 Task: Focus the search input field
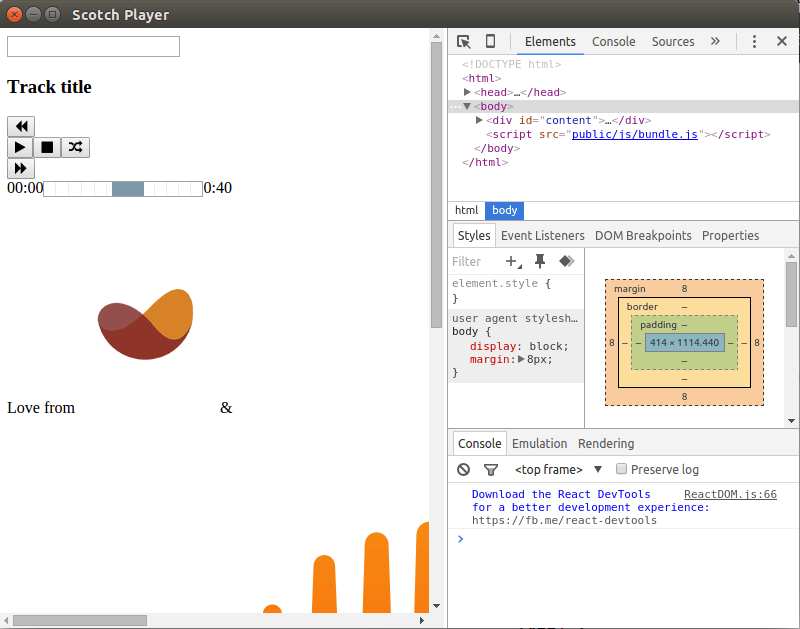[93, 46]
